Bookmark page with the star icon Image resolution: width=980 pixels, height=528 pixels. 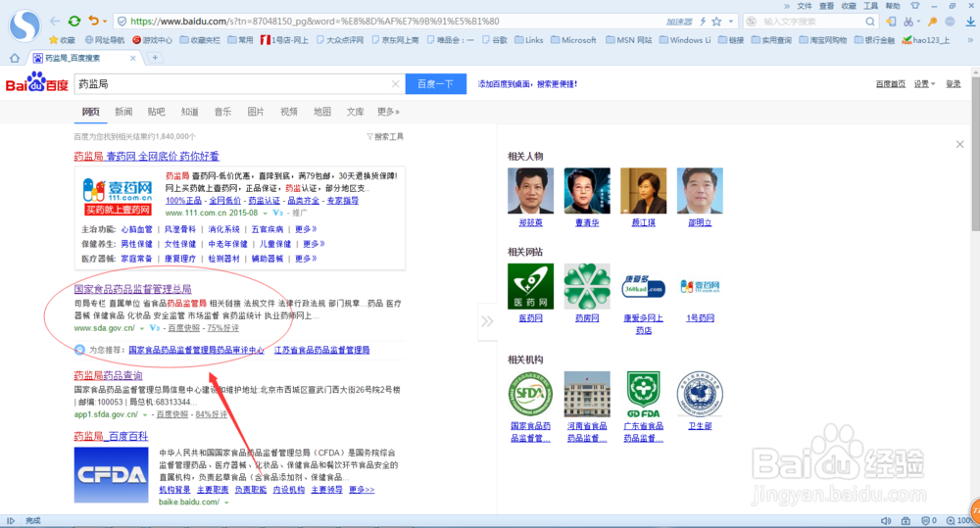717,22
